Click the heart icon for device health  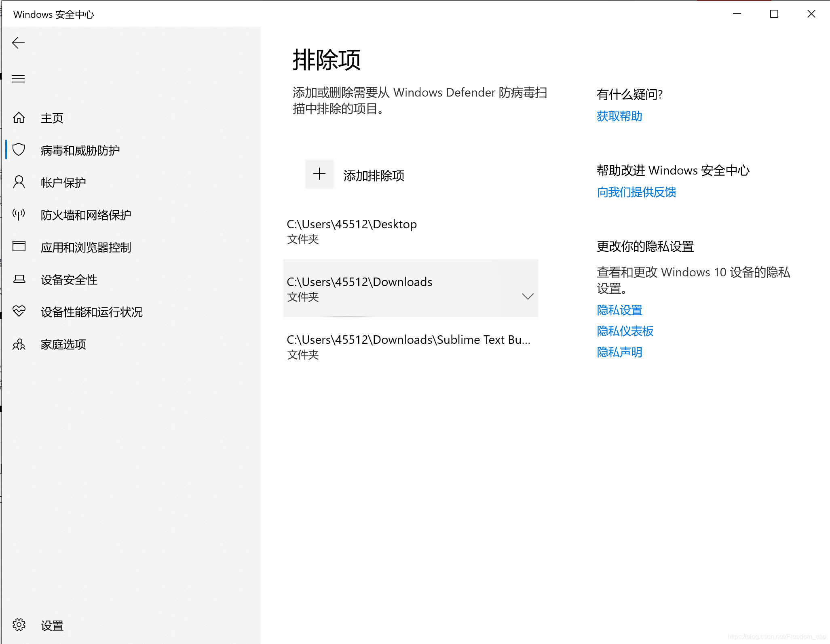pyautogui.click(x=19, y=311)
